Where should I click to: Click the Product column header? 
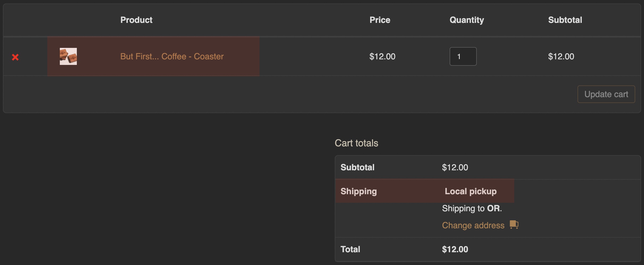click(136, 20)
